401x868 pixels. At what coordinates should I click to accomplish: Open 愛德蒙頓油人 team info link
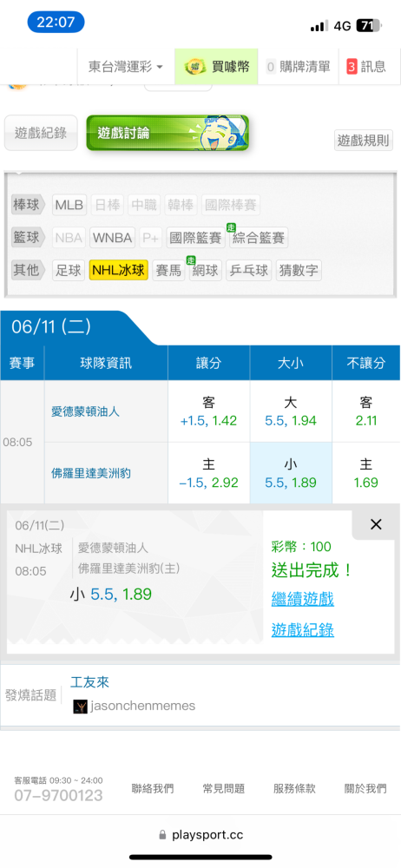pyautogui.click(x=85, y=411)
